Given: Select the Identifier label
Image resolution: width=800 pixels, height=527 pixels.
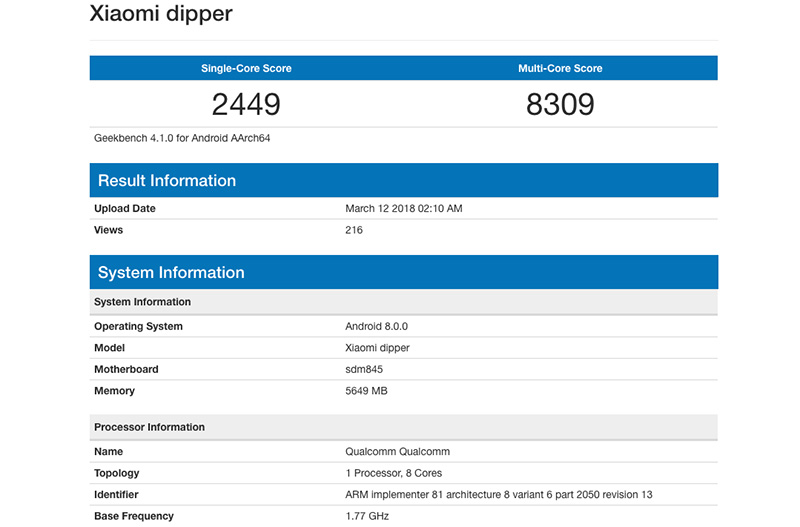Looking at the screenshot, I should tap(116, 494).
